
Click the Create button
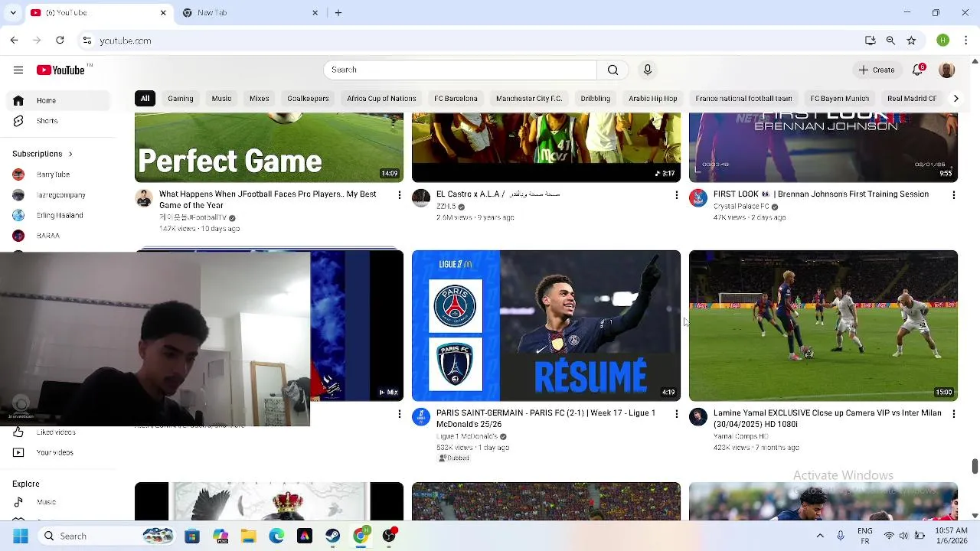click(x=876, y=70)
